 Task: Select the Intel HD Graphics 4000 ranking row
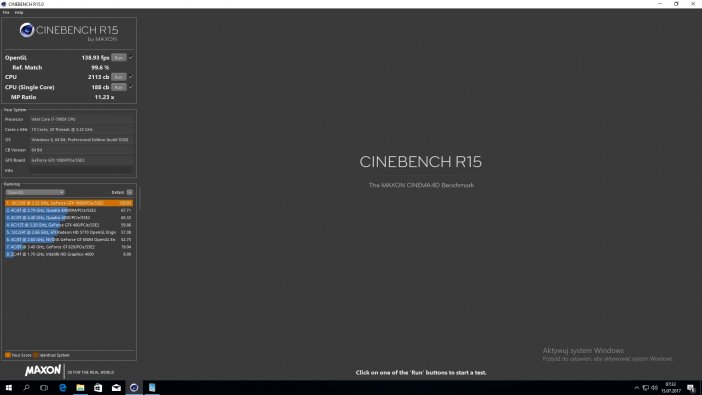click(x=69, y=254)
